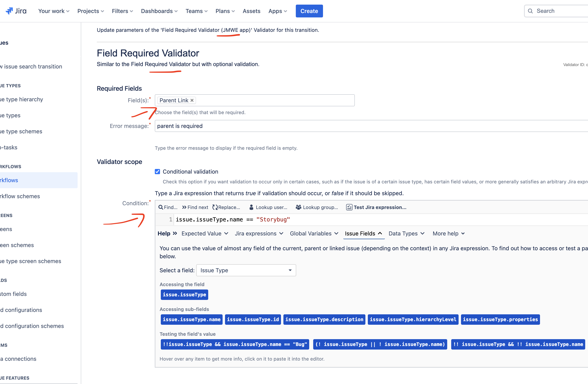Viewport: 588px width, 384px height.
Task: Remove Parent Link from the Field(s) box
Action: pyautogui.click(x=192, y=100)
